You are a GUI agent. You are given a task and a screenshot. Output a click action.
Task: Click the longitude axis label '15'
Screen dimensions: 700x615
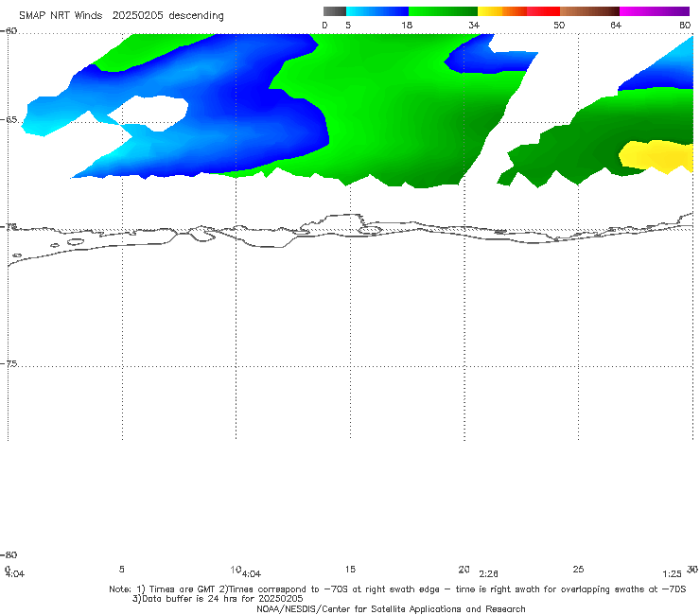(350, 569)
